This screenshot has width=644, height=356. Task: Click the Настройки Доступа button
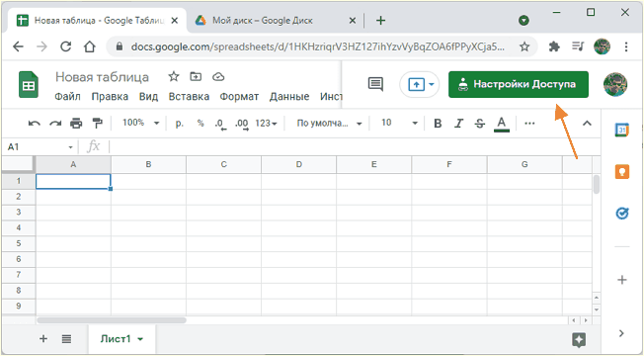click(x=519, y=84)
